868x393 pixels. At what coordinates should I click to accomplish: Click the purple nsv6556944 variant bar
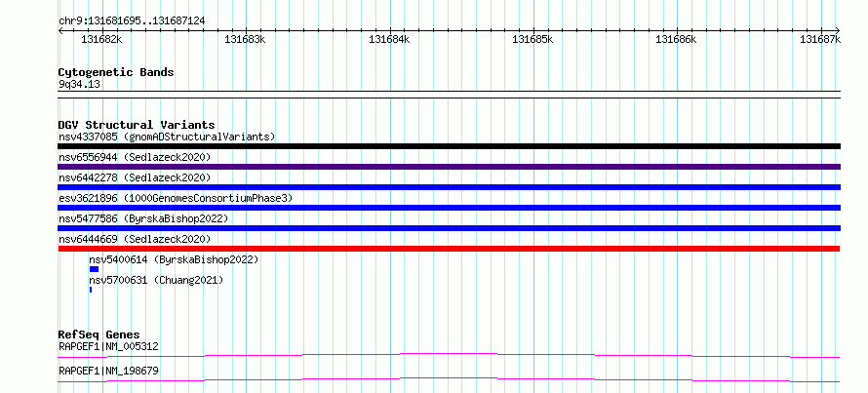pyautogui.click(x=449, y=167)
